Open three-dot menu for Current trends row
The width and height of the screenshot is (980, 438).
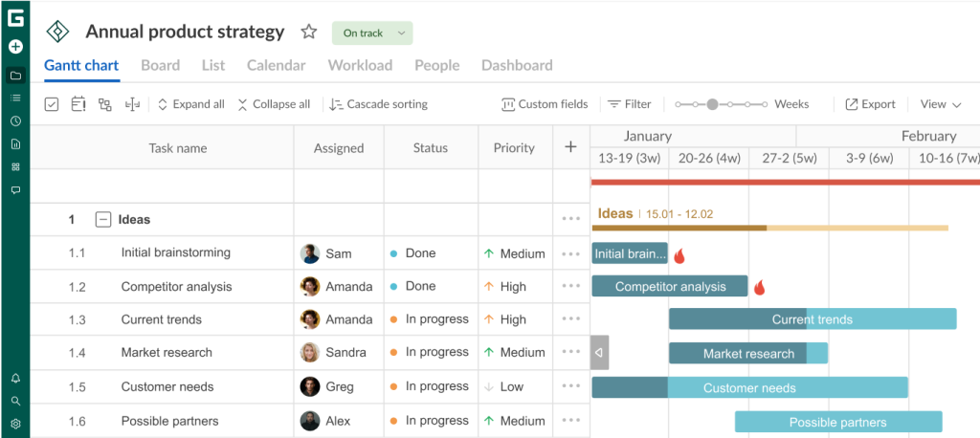pos(571,319)
